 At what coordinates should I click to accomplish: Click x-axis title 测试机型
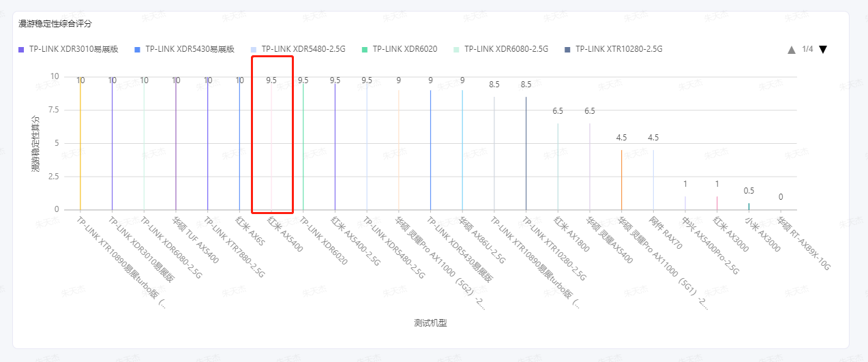click(430, 322)
